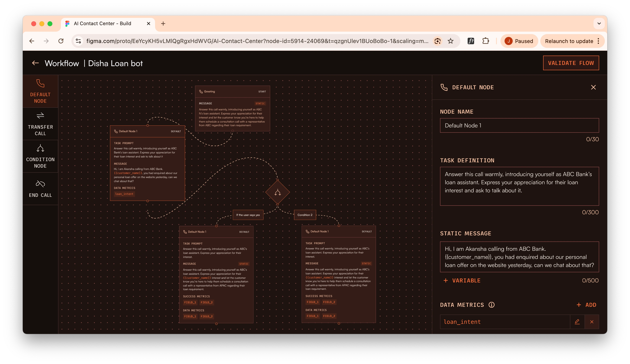This screenshot has height=364, width=630.
Task: Open the browser tab list chevron
Action: [599, 24]
